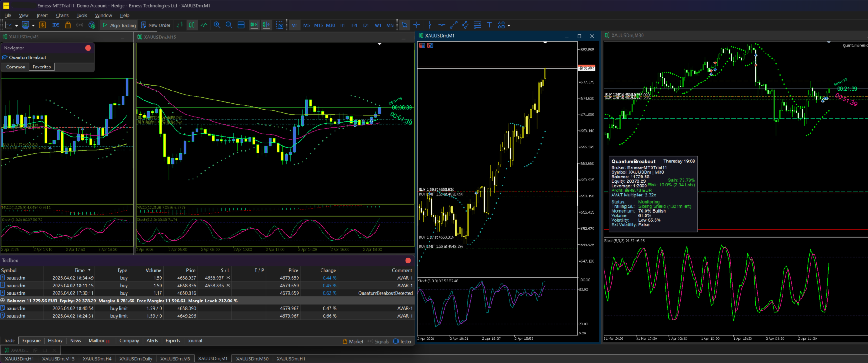Select the trendline drawing tool

[x=453, y=25]
